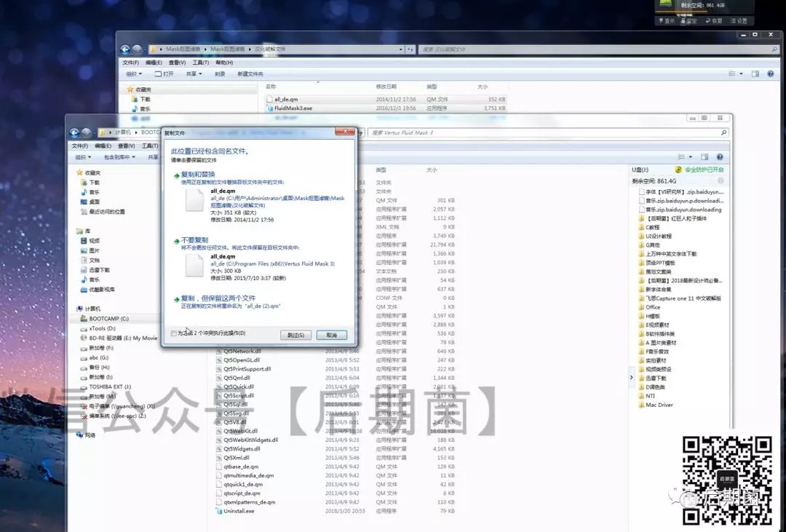Toggle preview pane icon in front window
Image resolution: width=786 pixels, height=532 pixels.
(704, 157)
